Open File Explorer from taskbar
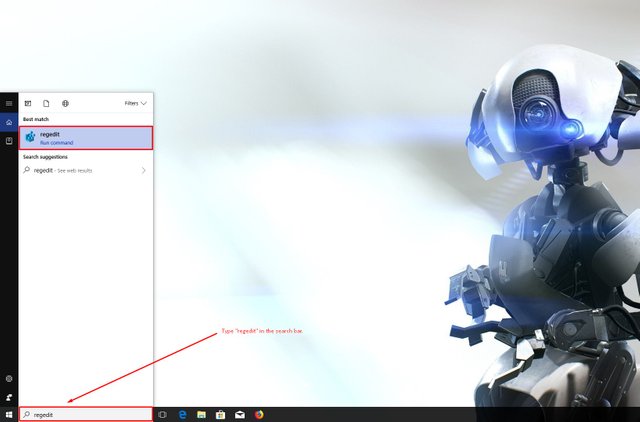This screenshot has height=422, width=640. [201, 415]
